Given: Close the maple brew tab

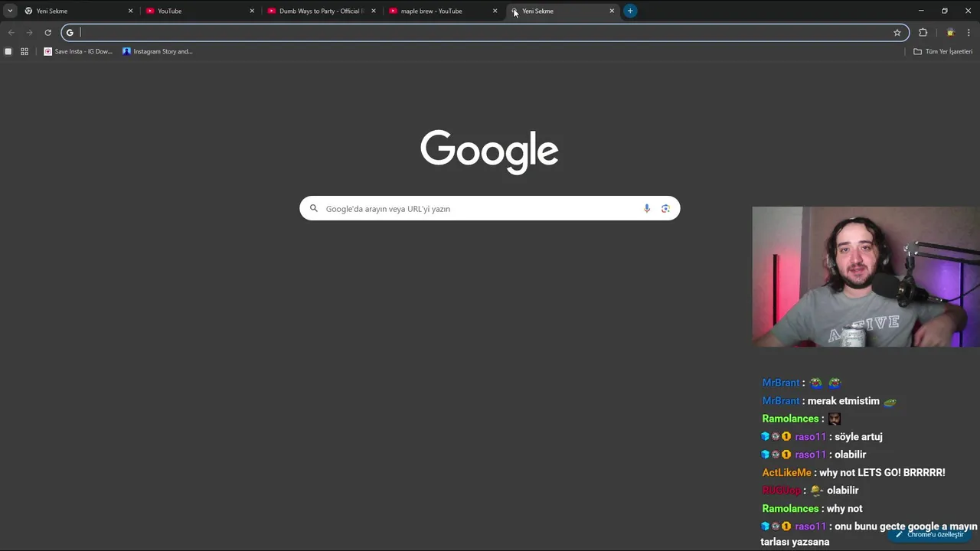Looking at the screenshot, I should pos(495,11).
